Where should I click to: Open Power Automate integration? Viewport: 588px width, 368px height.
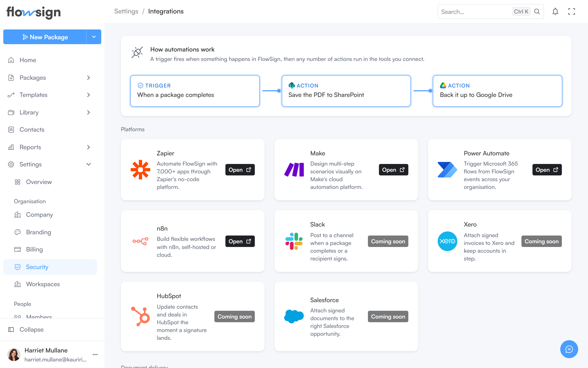[547, 170]
